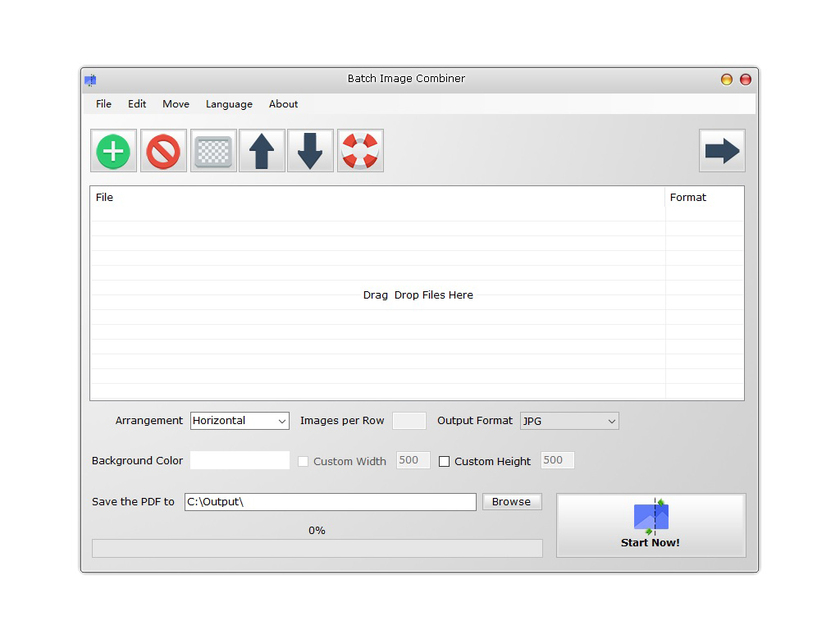
Task: Enable the Custom Height checkbox
Action: (x=445, y=461)
